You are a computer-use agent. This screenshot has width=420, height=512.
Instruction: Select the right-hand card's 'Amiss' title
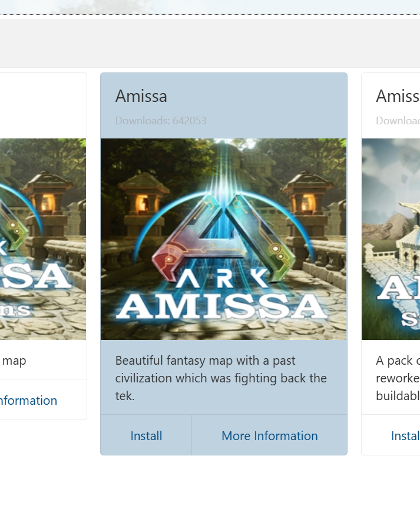click(398, 96)
